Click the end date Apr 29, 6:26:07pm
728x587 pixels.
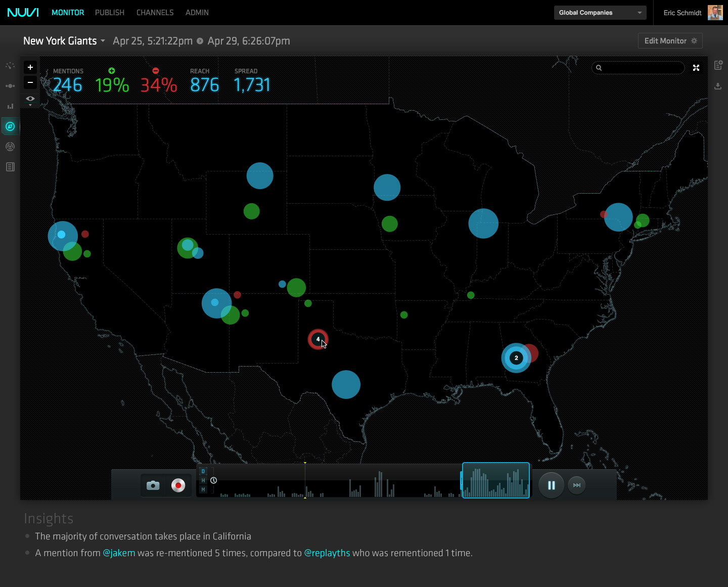coord(249,41)
